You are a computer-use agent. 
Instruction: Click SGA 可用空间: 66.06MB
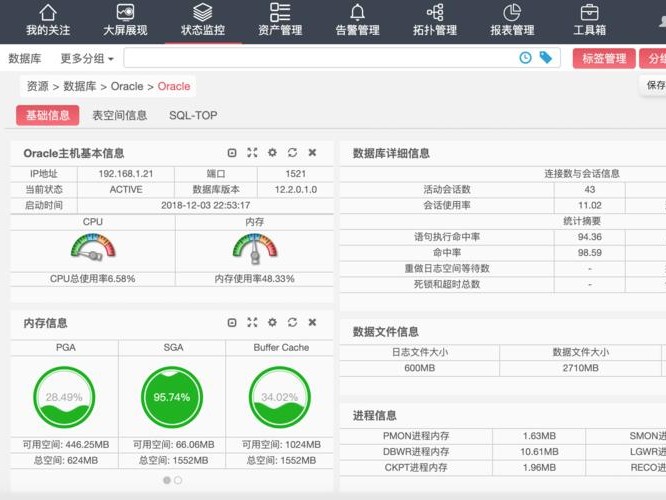tap(173, 444)
